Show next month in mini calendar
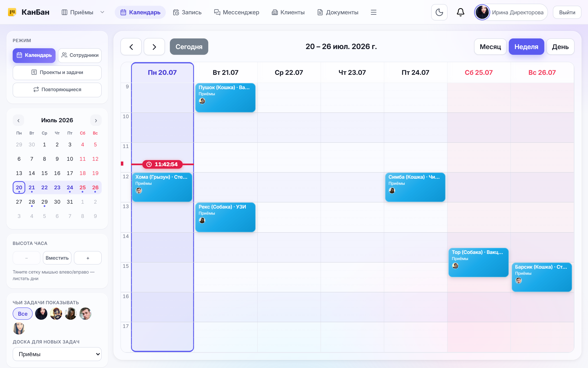 (x=96, y=120)
